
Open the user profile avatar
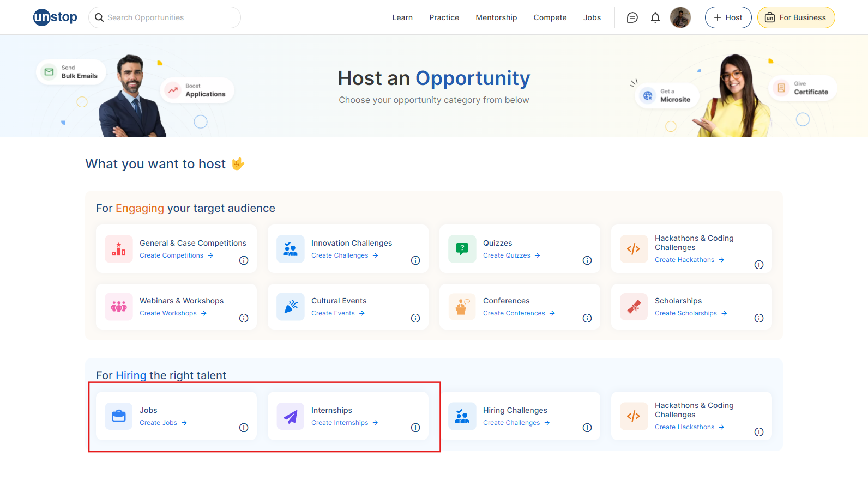tap(680, 17)
